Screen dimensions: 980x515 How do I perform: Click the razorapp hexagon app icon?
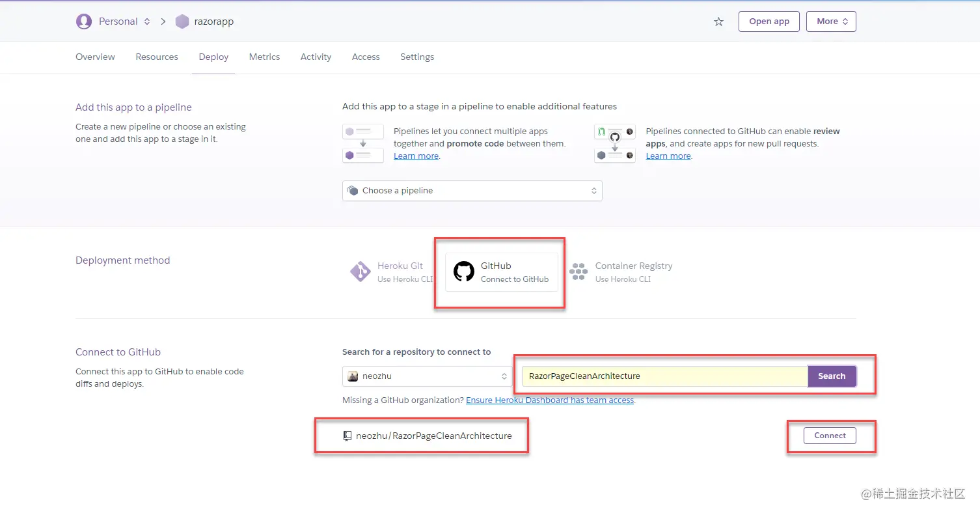pyautogui.click(x=182, y=21)
